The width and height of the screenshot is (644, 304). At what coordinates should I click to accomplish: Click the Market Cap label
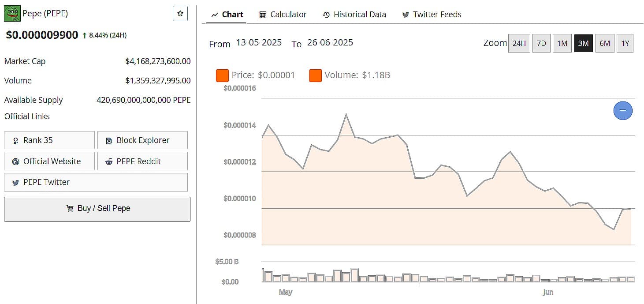pos(25,61)
